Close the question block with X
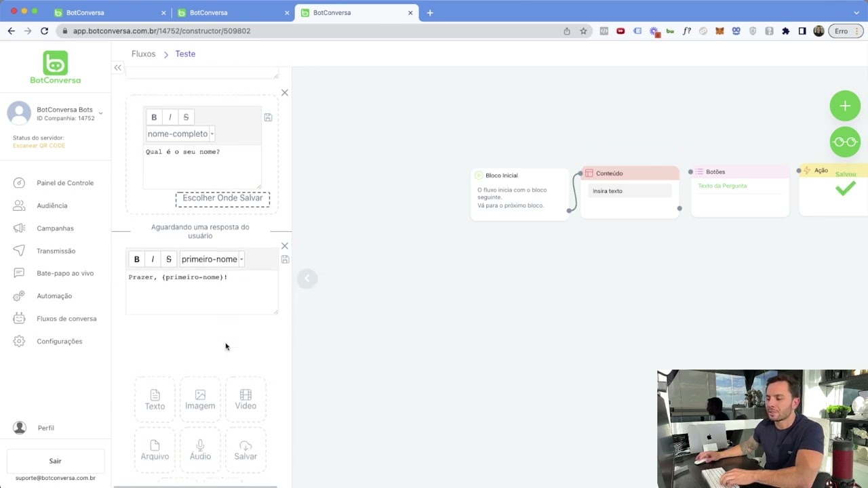The height and width of the screenshot is (488, 868). (x=285, y=92)
